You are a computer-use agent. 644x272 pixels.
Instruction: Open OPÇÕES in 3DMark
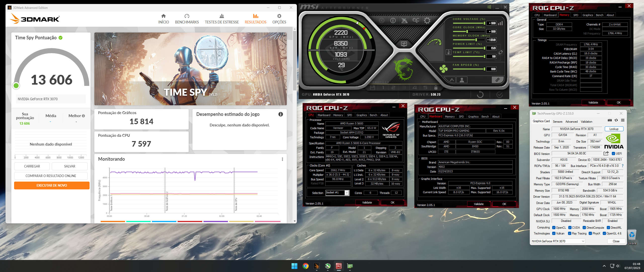(279, 19)
